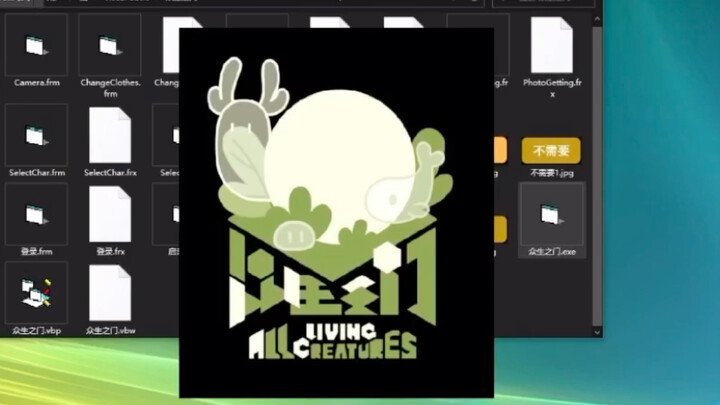Select the ChangeClothes.frm form file icon
Viewport: 720px width, 405px height.
coord(110,45)
